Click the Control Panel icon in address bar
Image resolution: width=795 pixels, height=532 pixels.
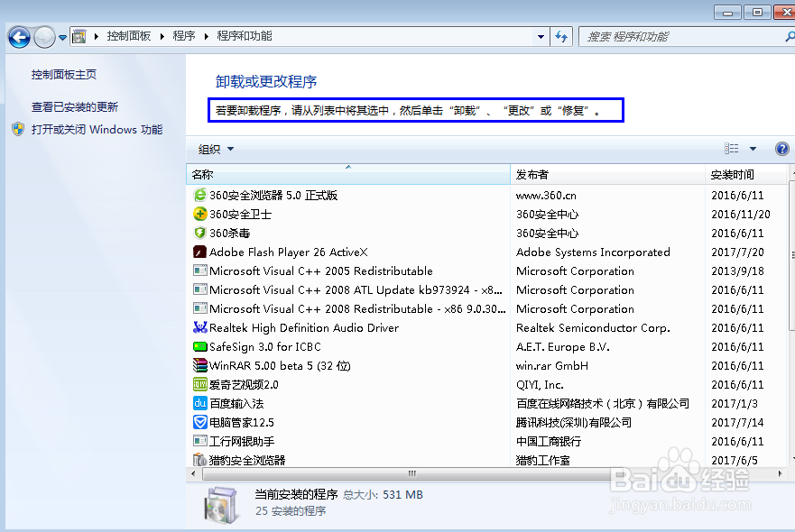coord(79,36)
